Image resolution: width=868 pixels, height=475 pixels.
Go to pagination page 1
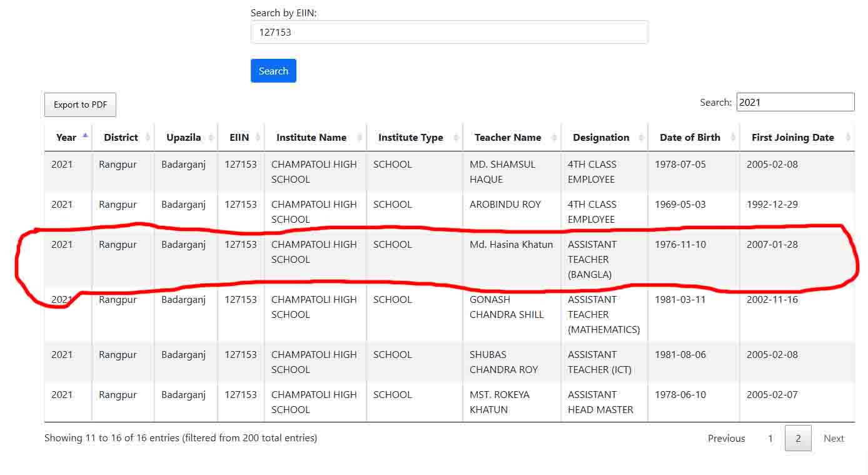[x=770, y=438]
